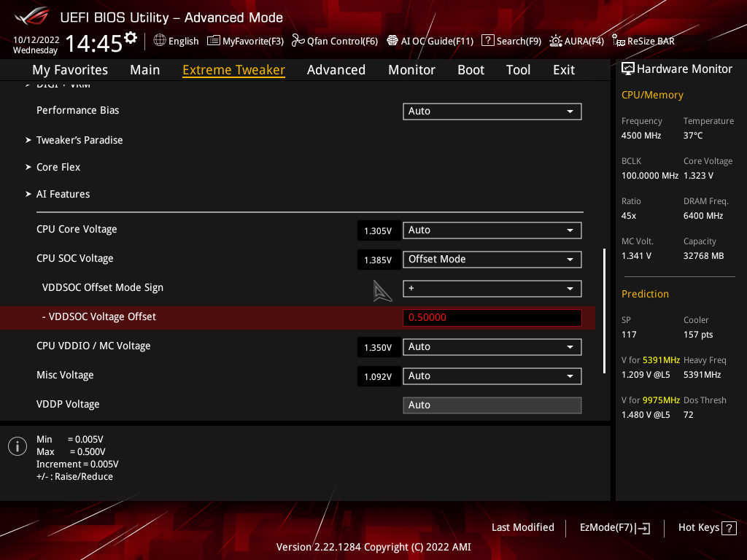Screen dimensions: 747x560
Task: Click the 1.305V CPU Core Voltage reading
Action: [378, 231]
